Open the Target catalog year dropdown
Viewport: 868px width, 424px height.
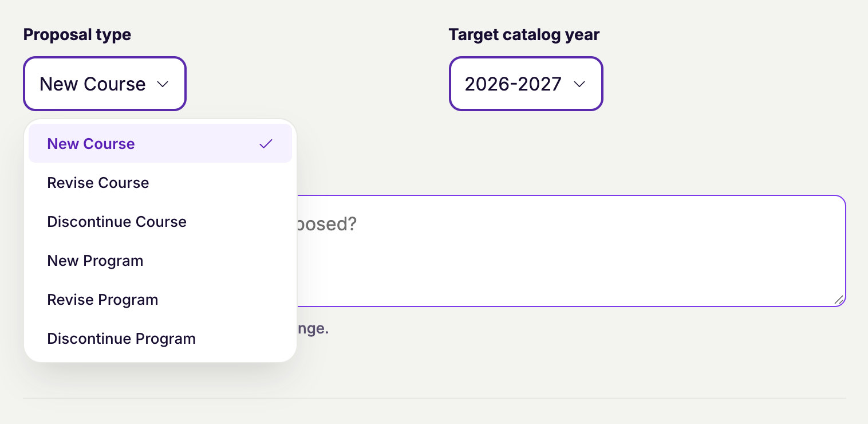(x=526, y=84)
